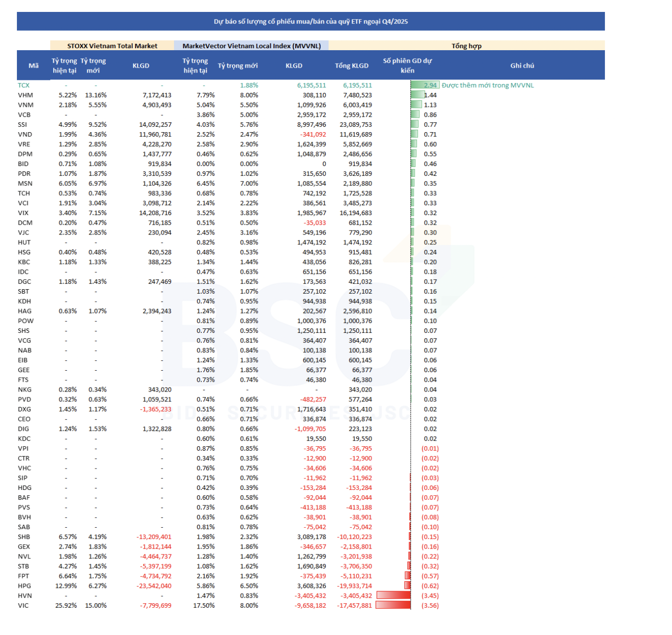Screen dimensions: 672x635
Task: Click the Mã column header
Action: (33, 66)
